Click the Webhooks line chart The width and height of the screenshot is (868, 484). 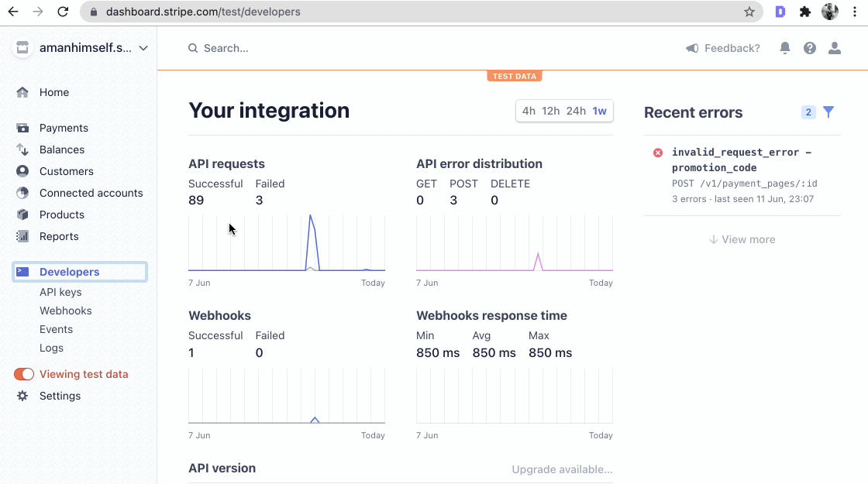[287, 396]
